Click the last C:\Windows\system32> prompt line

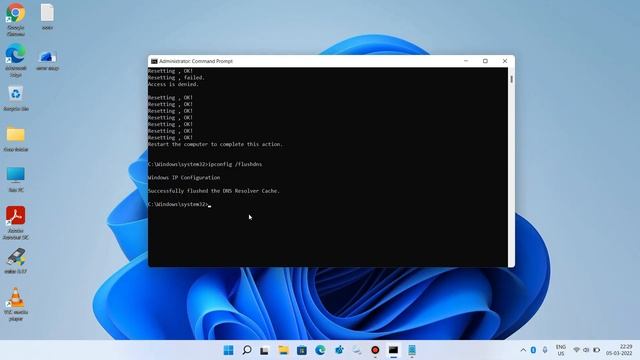click(x=179, y=204)
